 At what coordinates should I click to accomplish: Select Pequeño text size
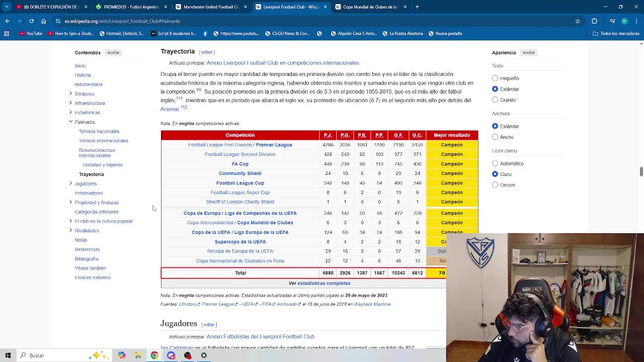coord(495,78)
